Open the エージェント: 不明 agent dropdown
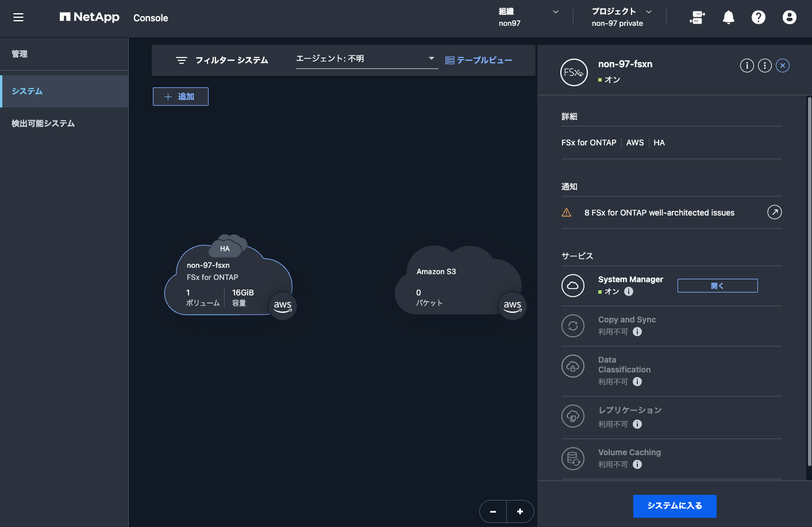Screen dimensions: 812x527 [367, 59]
